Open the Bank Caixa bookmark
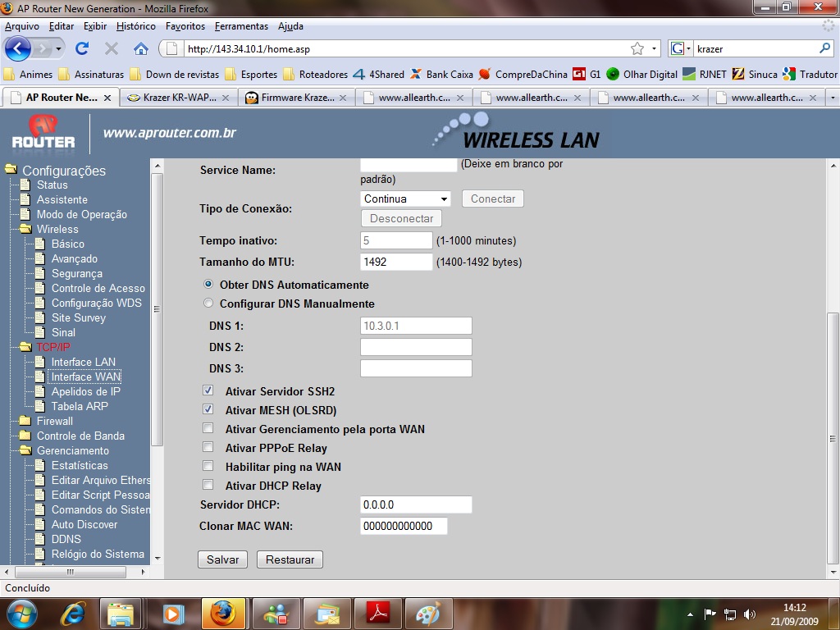This screenshot has width=840, height=630. coord(441,75)
